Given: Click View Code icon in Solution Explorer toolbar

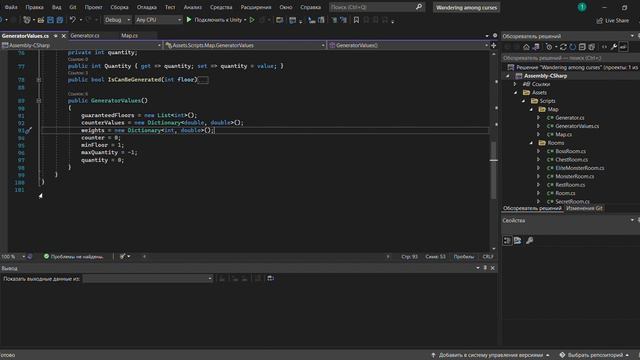Looking at the screenshot, I should tap(604, 47).
